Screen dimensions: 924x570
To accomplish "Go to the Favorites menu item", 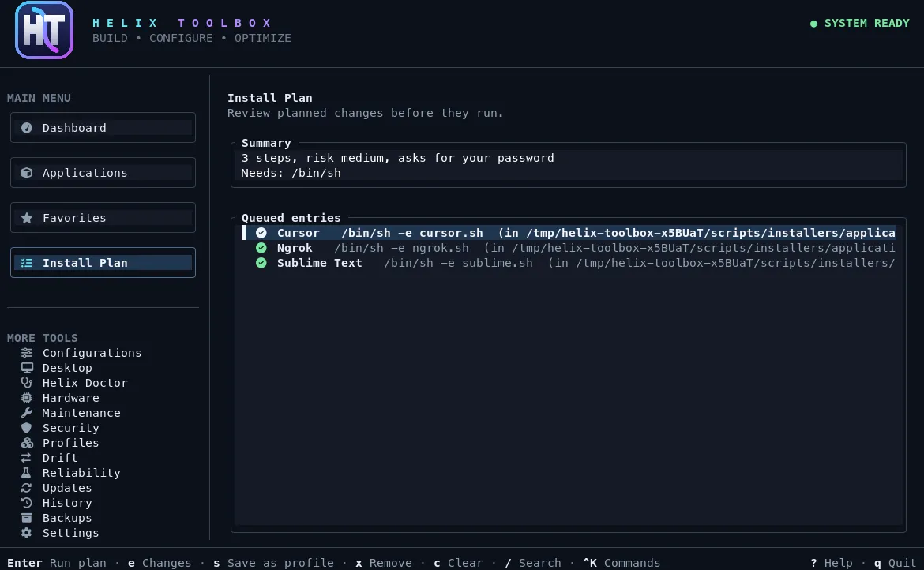I will click(x=103, y=218).
